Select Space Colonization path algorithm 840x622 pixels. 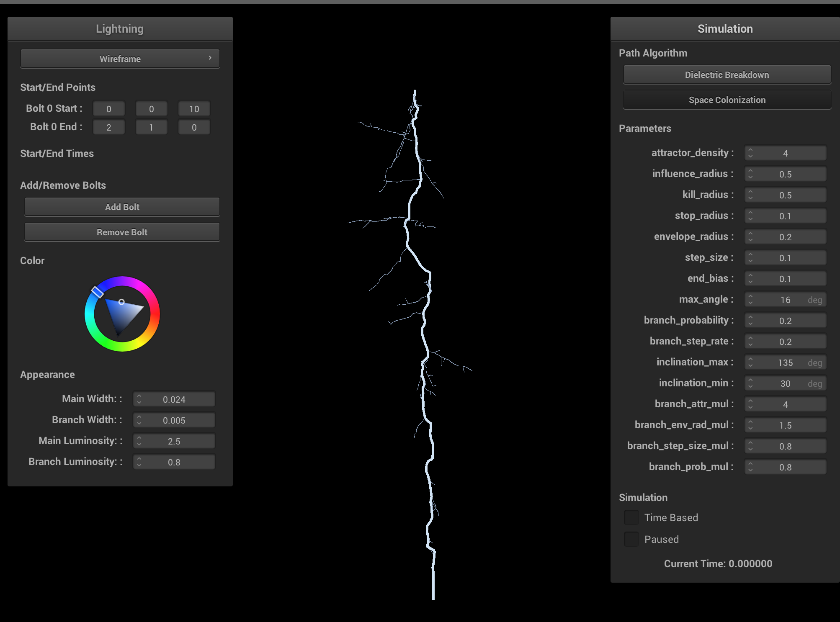[x=727, y=100]
